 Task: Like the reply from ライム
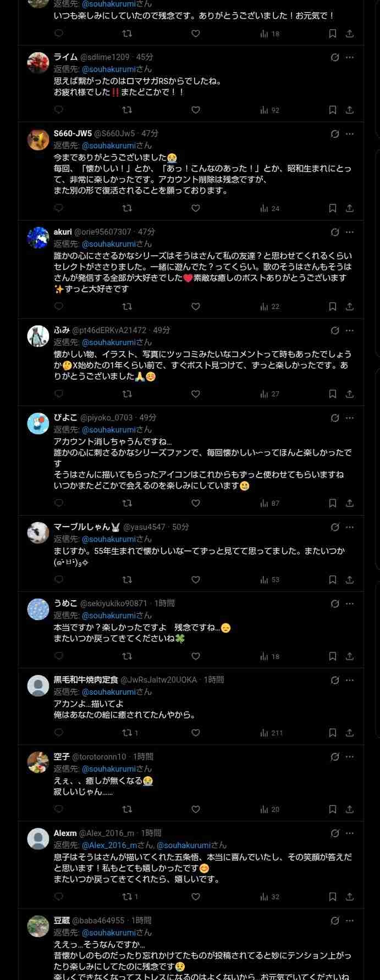195,110
